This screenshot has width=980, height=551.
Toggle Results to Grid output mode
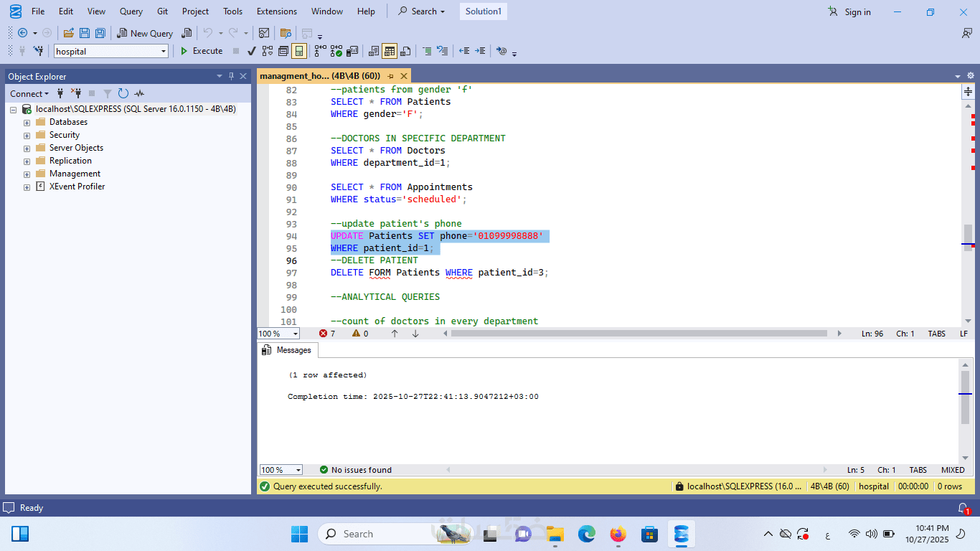pos(390,51)
